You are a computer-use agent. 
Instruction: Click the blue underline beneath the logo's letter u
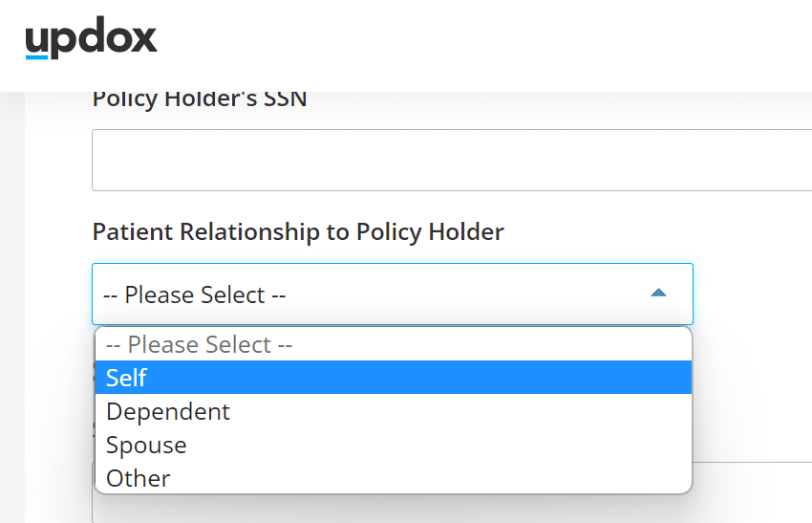pyautogui.click(x=36, y=57)
